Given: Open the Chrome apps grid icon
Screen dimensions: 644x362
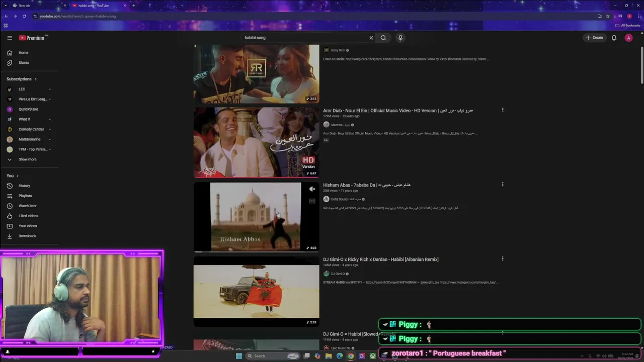Looking at the screenshot, I should pyautogui.click(x=6, y=25).
